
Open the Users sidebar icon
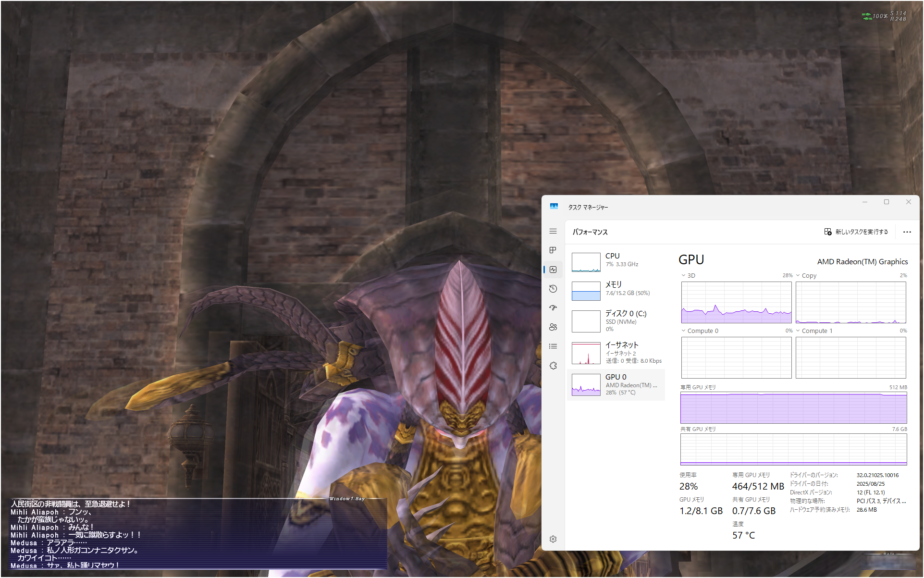(x=553, y=327)
